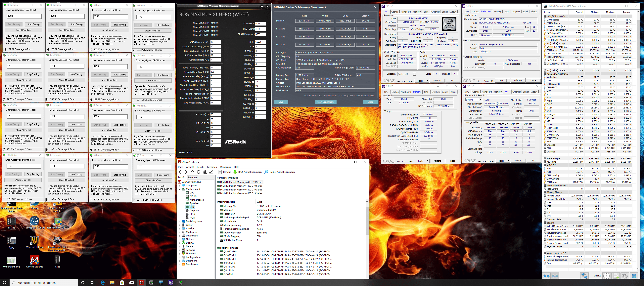Screen dimensions: 644x286
Task: Expand Benchmark node in AIDA64 tree
Action: 179,264
